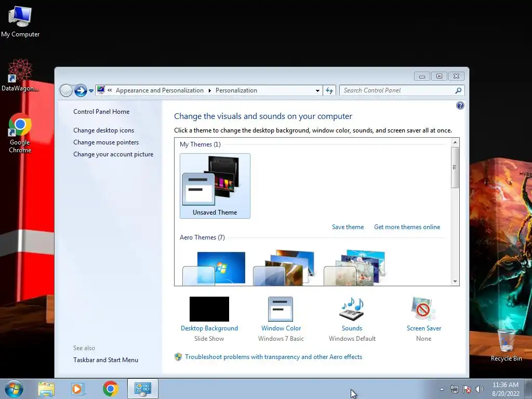This screenshot has width=532, height=399.
Task: Click the themes list scroll down arrow
Action: pyautogui.click(x=455, y=281)
